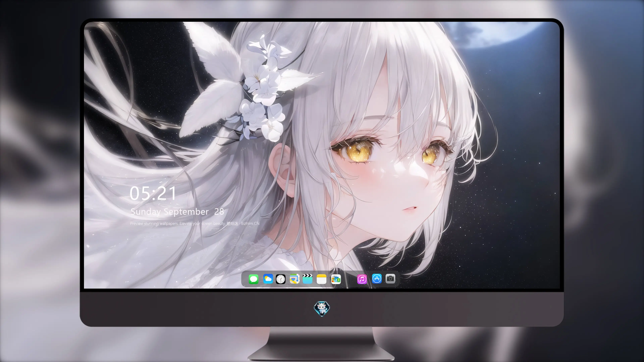The height and width of the screenshot is (362, 644).
Task: Click the 'Preview stunning wallpapers' tagline text
Action: coord(195,223)
